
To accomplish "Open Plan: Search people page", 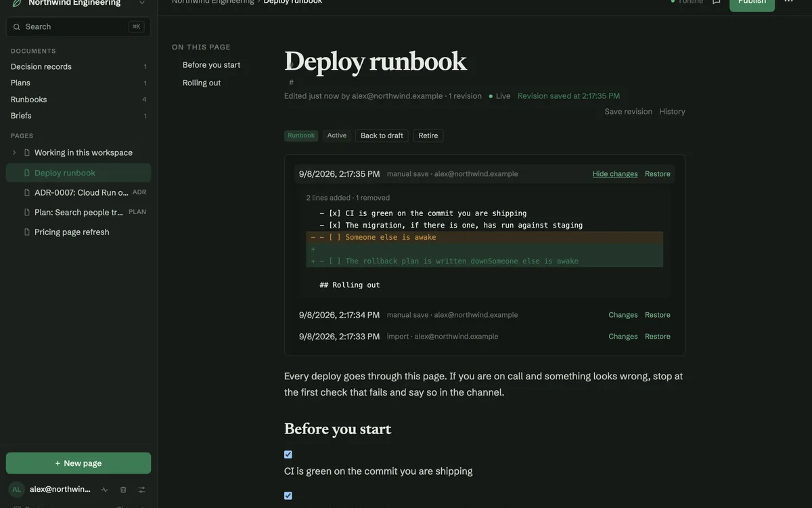I will 78,212.
